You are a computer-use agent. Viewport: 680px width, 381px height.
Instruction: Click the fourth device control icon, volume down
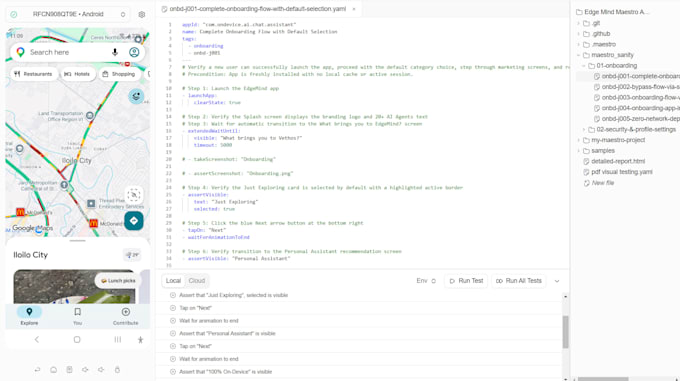pyautogui.click(x=85, y=370)
